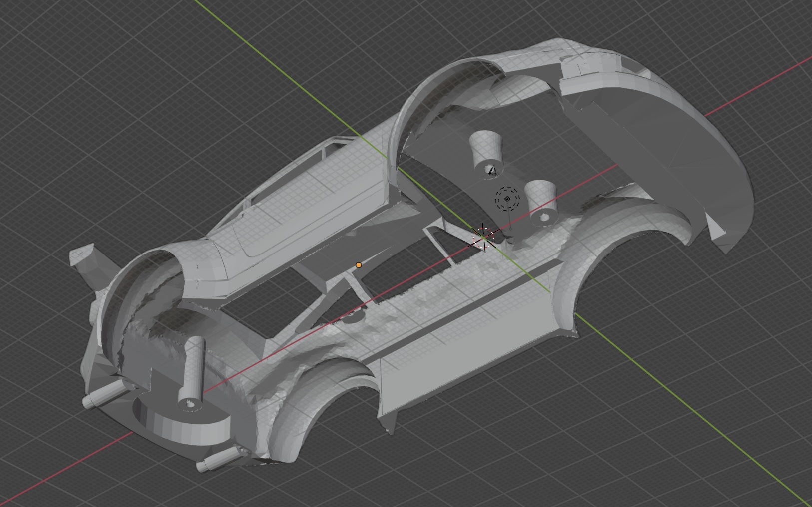Click the red-white 3D cursor crosshair
The height and width of the screenshot is (507, 812).
(x=484, y=238)
